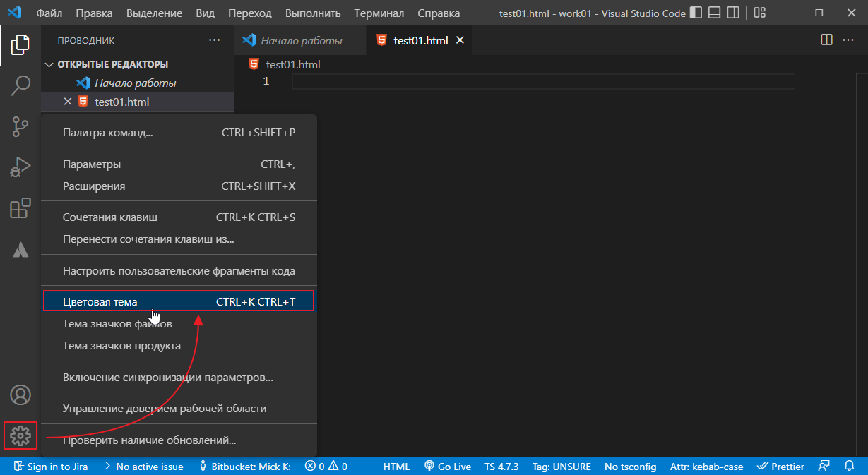Toggle the primary sidebar layout button
Image resolution: width=868 pixels, height=475 pixels.
click(x=696, y=13)
